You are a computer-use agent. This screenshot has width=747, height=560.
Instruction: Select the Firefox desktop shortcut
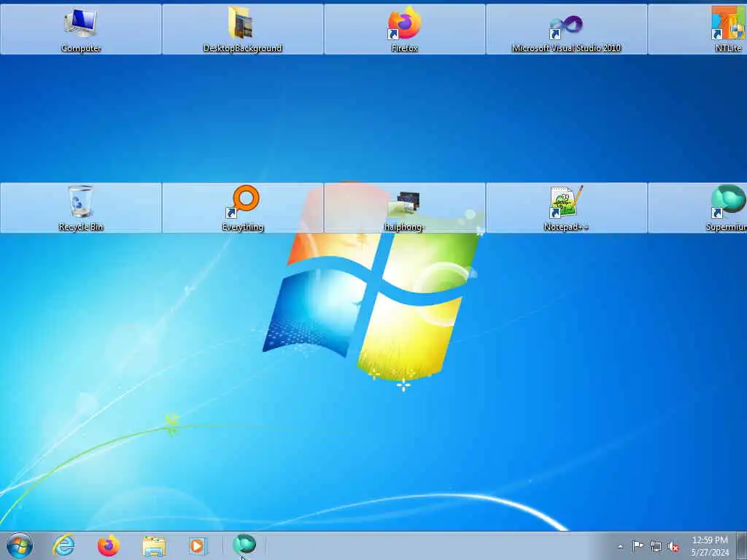(404, 29)
